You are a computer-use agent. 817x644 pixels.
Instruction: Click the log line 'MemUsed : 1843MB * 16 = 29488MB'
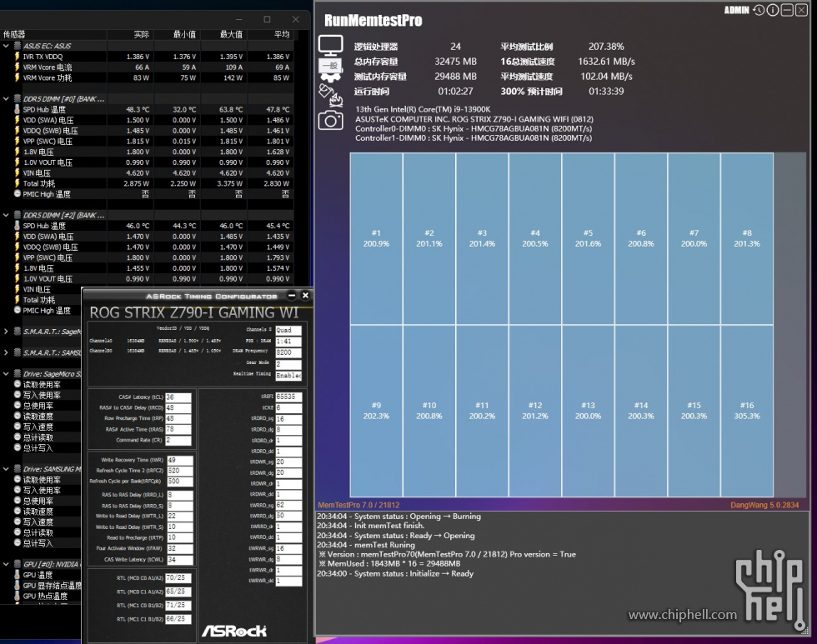pyautogui.click(x=393, y=564)
